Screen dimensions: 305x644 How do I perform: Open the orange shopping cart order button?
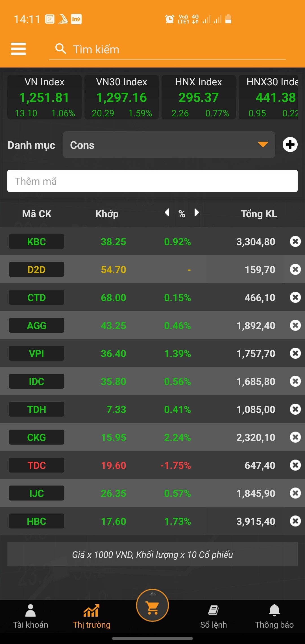tap(152, 605)
